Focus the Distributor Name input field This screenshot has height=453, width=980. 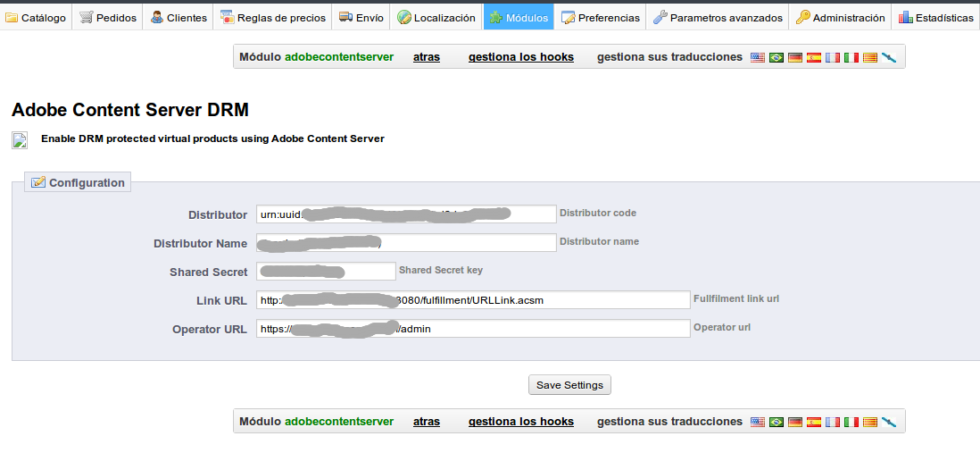406,243
